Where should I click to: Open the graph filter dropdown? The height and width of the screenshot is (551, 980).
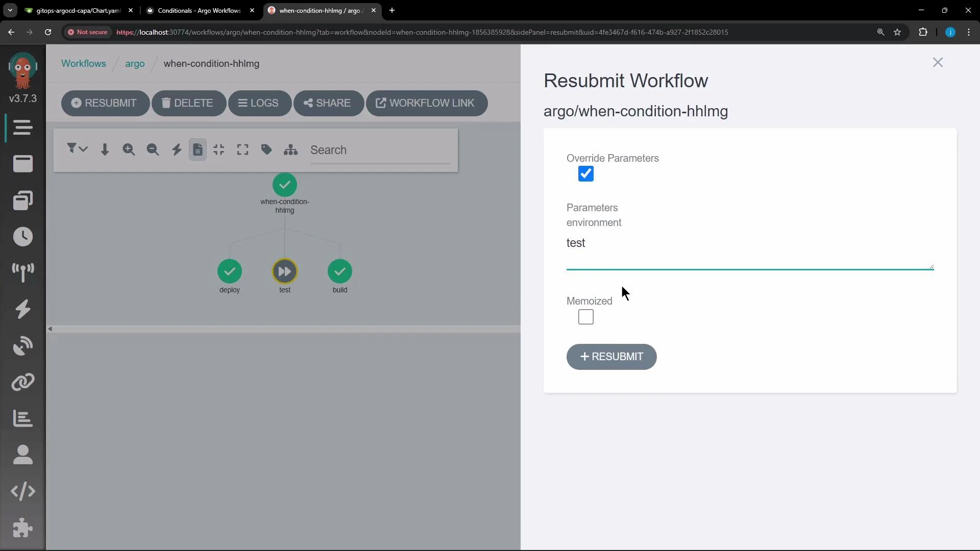point(77,149)
